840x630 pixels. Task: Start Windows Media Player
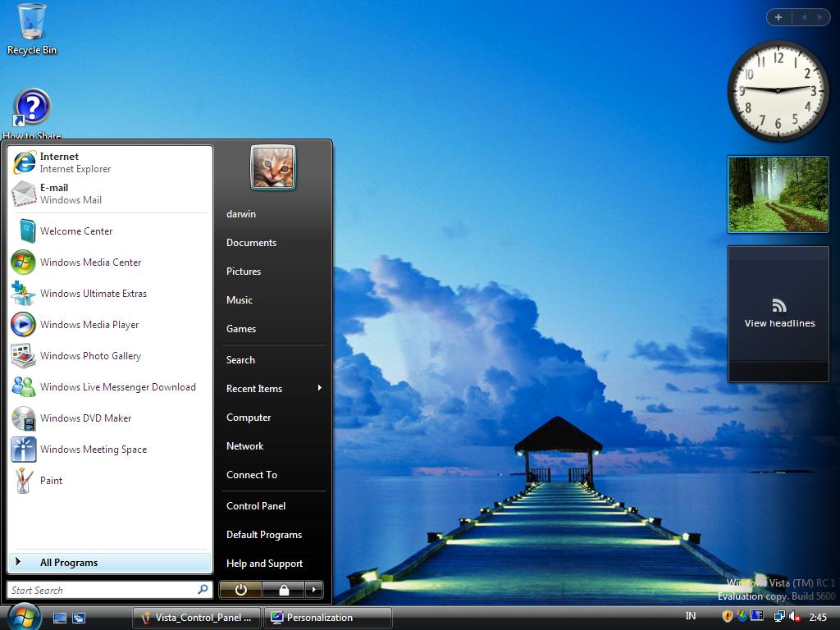coord(111,324)
